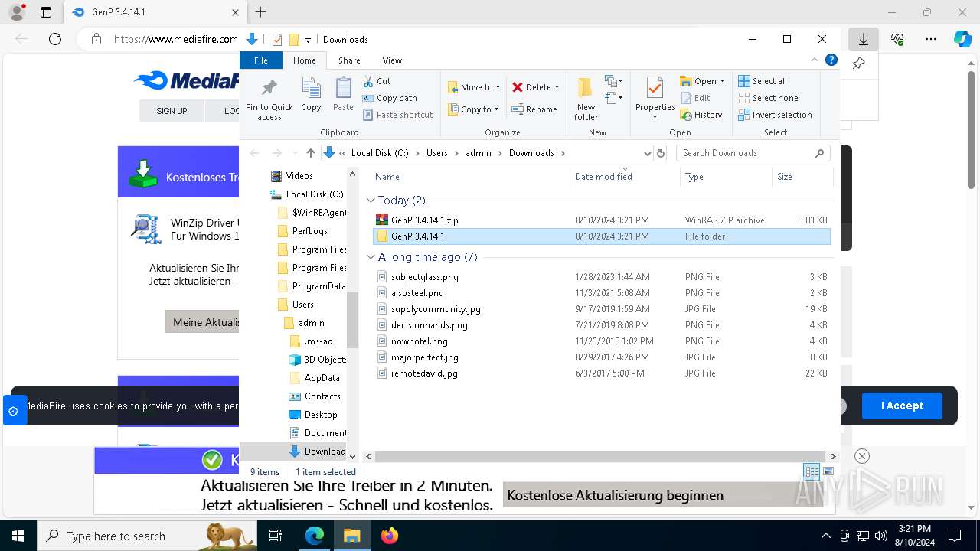Click I Accept cookies button
Viewport: 980px width, 551px height.
click(x=902, y=406)
